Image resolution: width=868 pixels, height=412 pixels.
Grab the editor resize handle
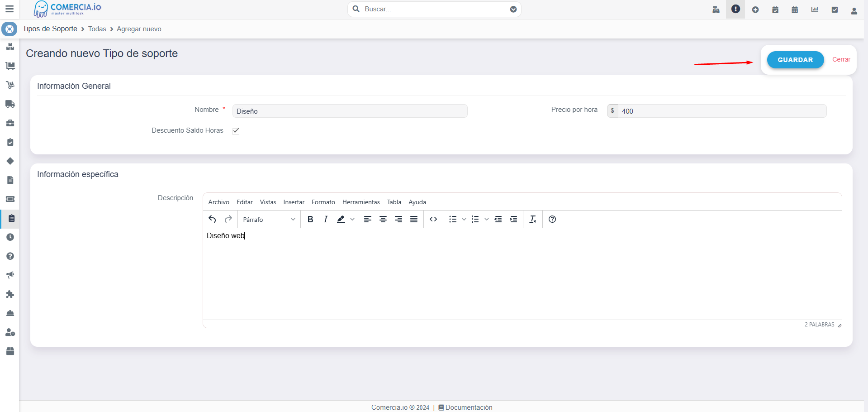click(x=839, y=325)
